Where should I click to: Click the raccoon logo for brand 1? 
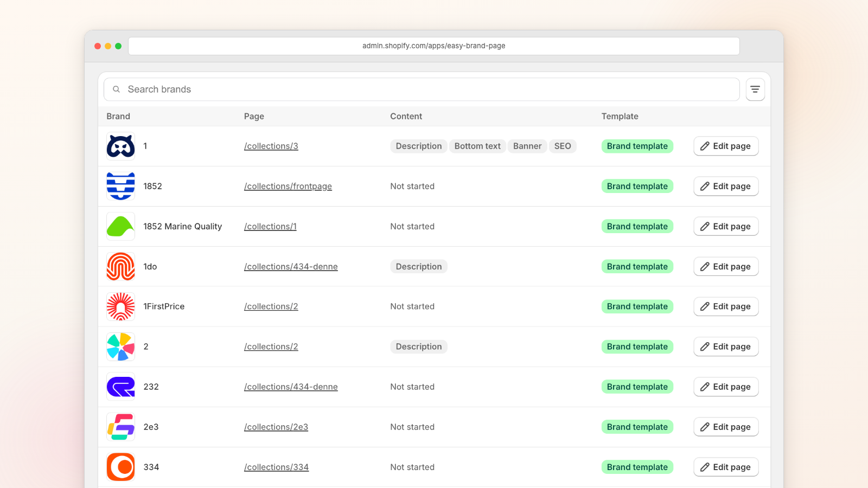coord(120,146)
